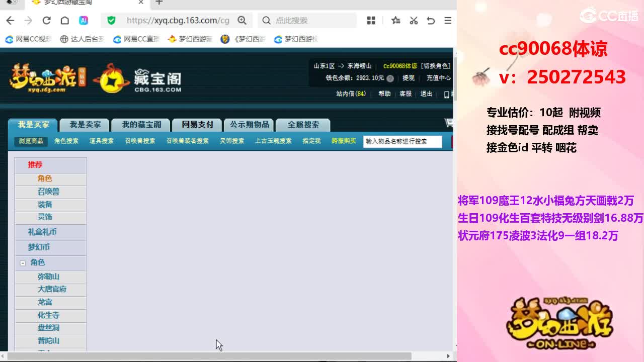The height and width of the screenshot is (362, 644).
Task: Open the 公示期物品 tab
Action: point(249,125)
